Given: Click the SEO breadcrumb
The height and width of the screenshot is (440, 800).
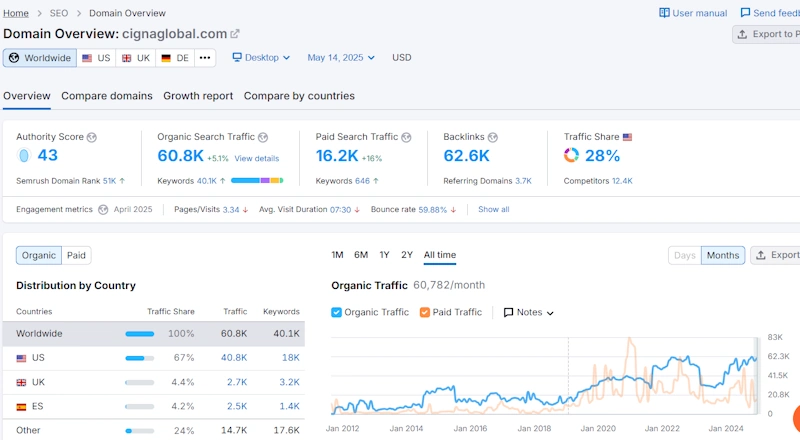Looking at the screenshot, I should tap(59, 13).
